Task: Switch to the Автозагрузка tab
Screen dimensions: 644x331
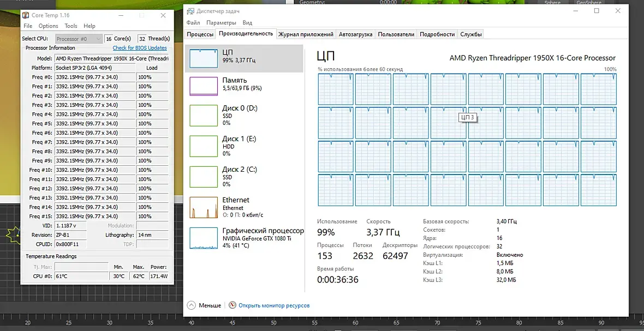Action: [x=356, y=34]
